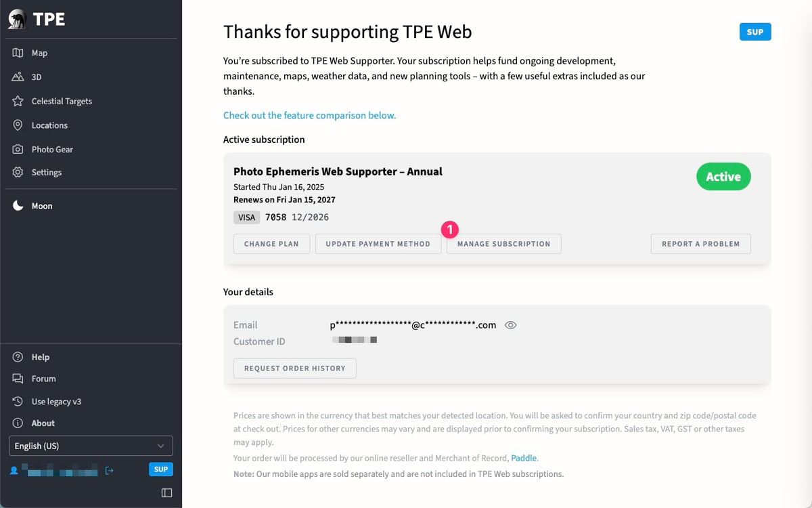Select the Celestial Targets star icon
Screen dimensions: 812x508
[18, 101]
